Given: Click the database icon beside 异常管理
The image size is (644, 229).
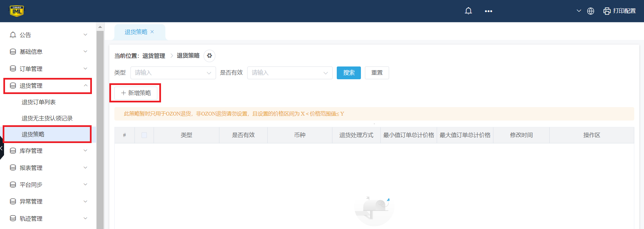Looking at the screenshot, I should click(x=13, y=201).
